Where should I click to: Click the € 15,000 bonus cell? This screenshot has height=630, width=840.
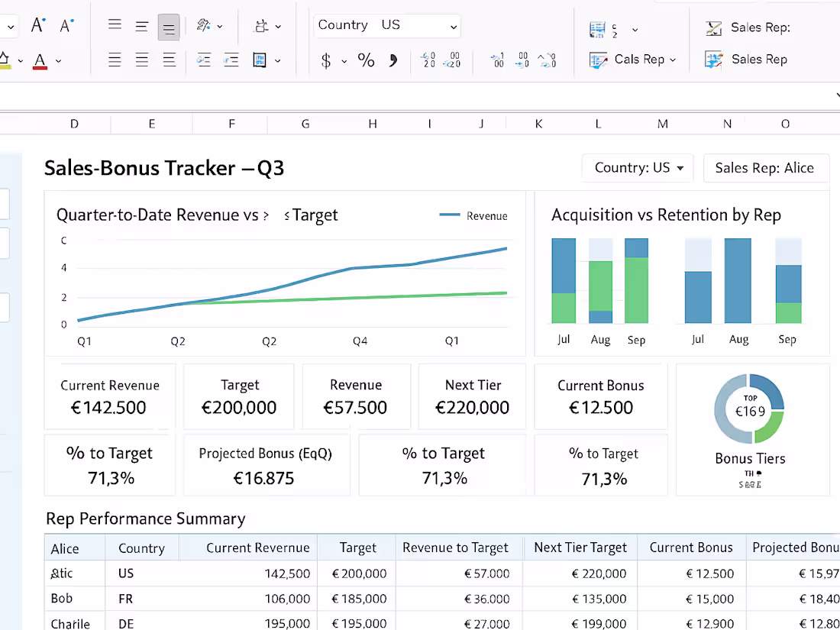coord(691,599)
